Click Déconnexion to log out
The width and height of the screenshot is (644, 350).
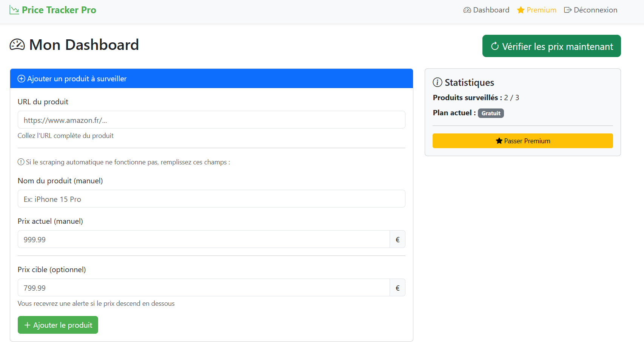(x=595, y=10)
